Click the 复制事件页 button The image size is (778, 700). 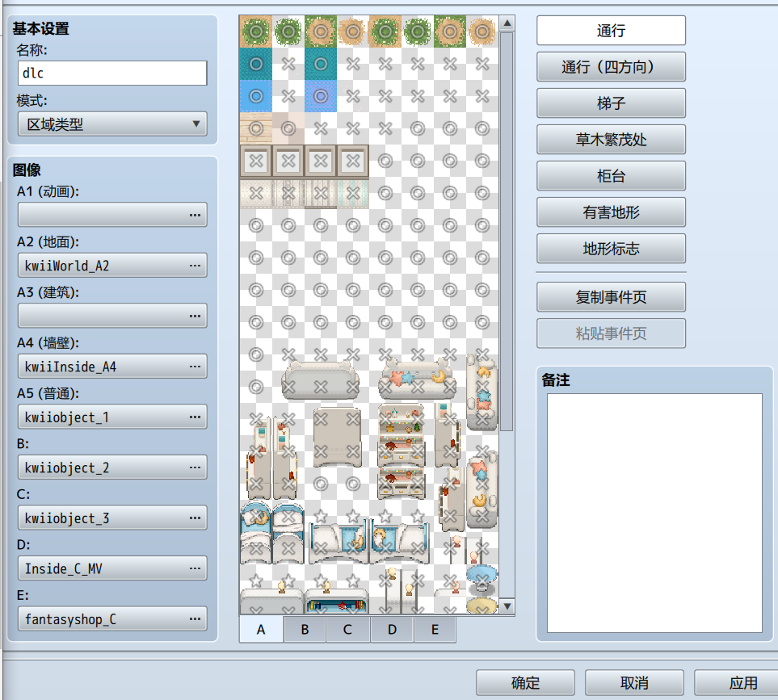point(611,297)
